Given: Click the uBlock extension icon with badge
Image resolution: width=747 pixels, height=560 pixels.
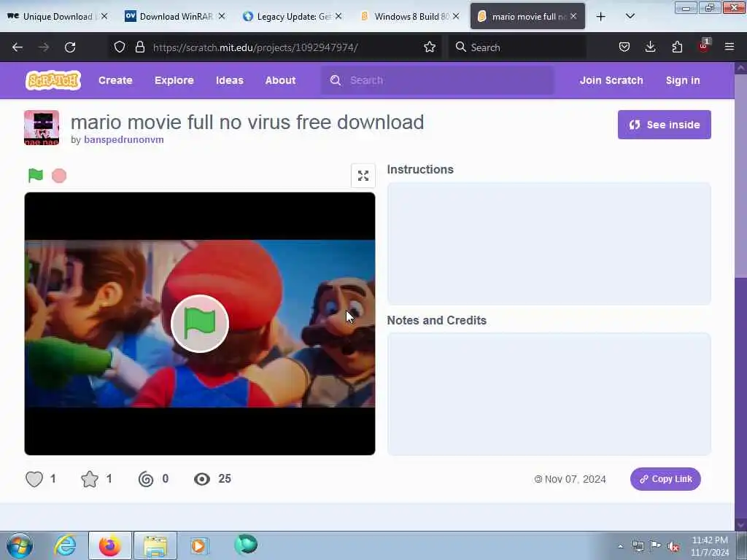Looking at the screenshot, I should pyautogui.click(x=704, y=46).
